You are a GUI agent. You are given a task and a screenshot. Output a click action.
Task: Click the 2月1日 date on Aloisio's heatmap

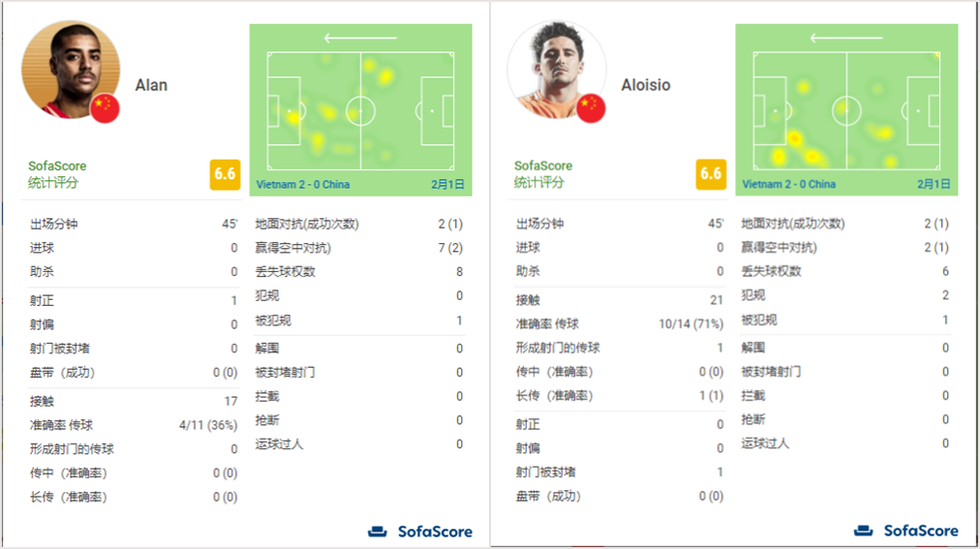pyautogui.click(x=934, y=184)
